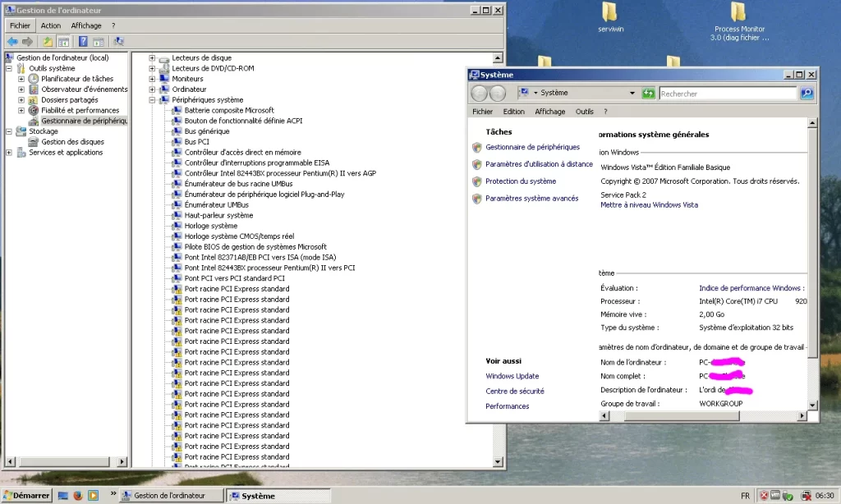Screen dimensions: 841x504
Task: Select Horloge système CMOS/temps réel device
Action: [239, 236]
